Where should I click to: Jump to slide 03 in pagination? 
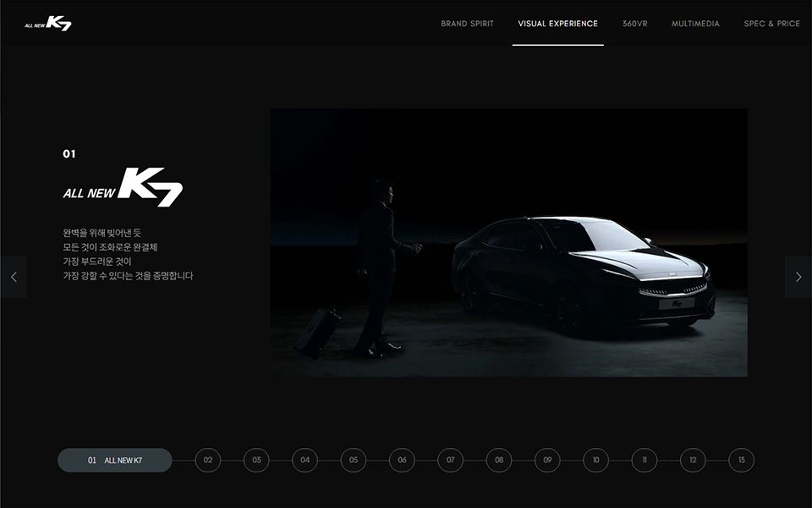(256, 461)
